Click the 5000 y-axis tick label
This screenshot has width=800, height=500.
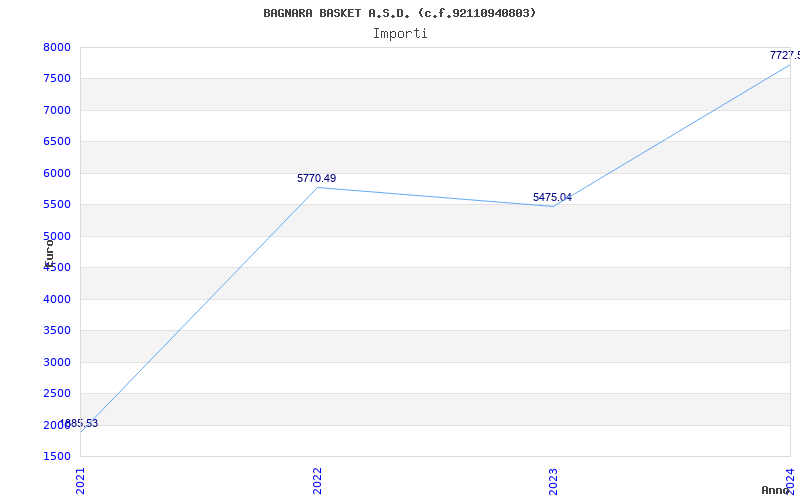tap(57, 236)
